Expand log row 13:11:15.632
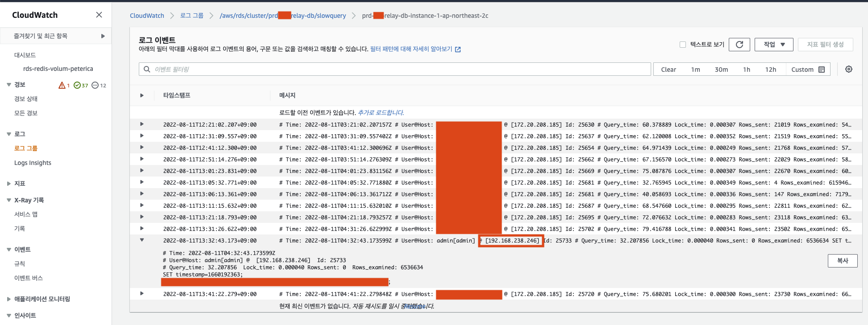The image size is (868, 325). point(142,206)
